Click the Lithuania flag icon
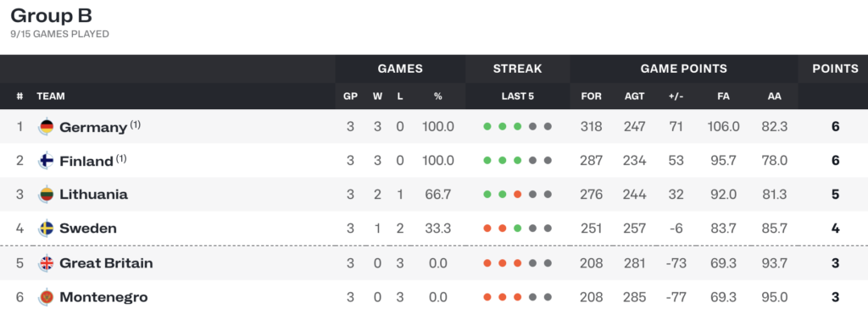 46,195
